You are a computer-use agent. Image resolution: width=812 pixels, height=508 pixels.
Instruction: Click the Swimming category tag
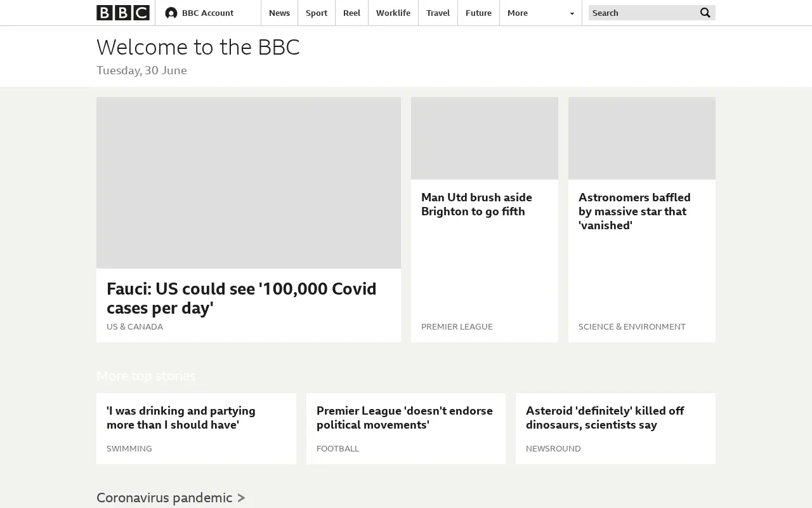(x=129, y=448)
